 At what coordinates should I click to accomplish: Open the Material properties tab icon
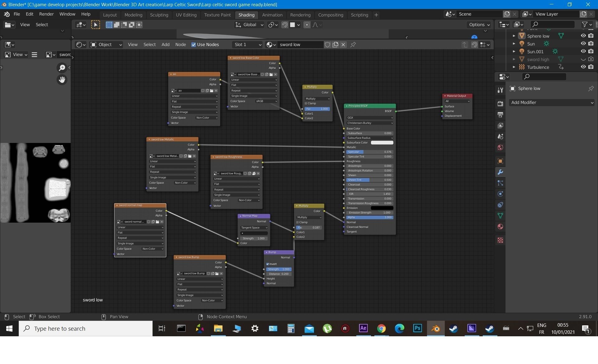pos(500,227)
